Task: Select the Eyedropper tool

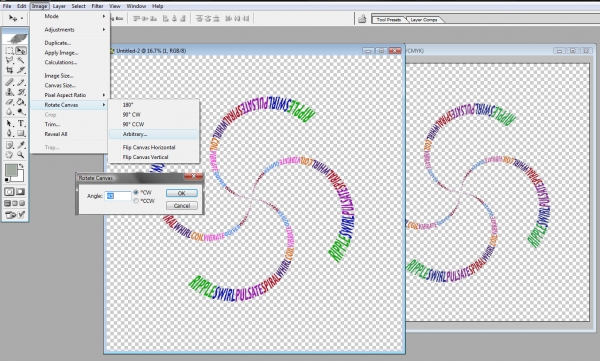Action: click(x=21, y=145)
